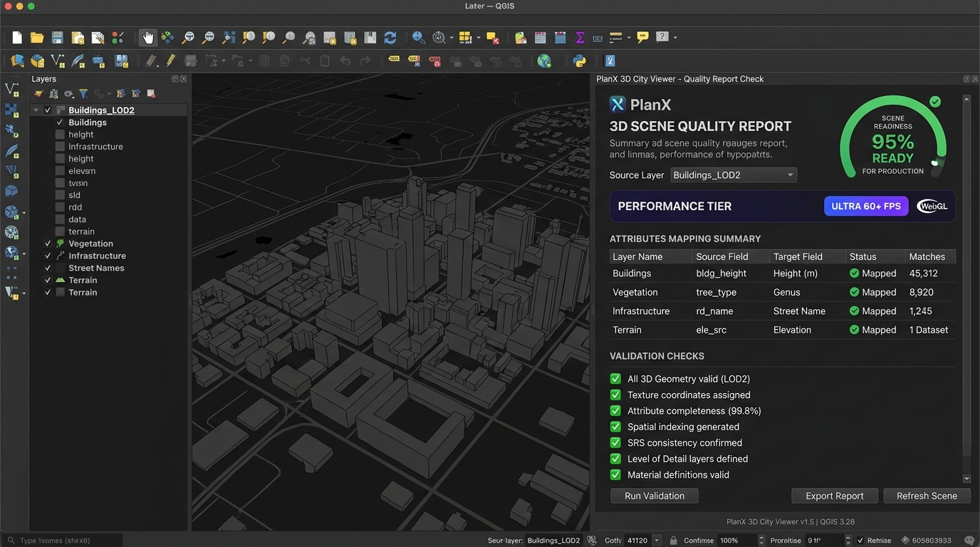Click the filter legend funnel icon in the Layers panel
The width and height of the screenshot is (980, 547).
coord(83,93)
